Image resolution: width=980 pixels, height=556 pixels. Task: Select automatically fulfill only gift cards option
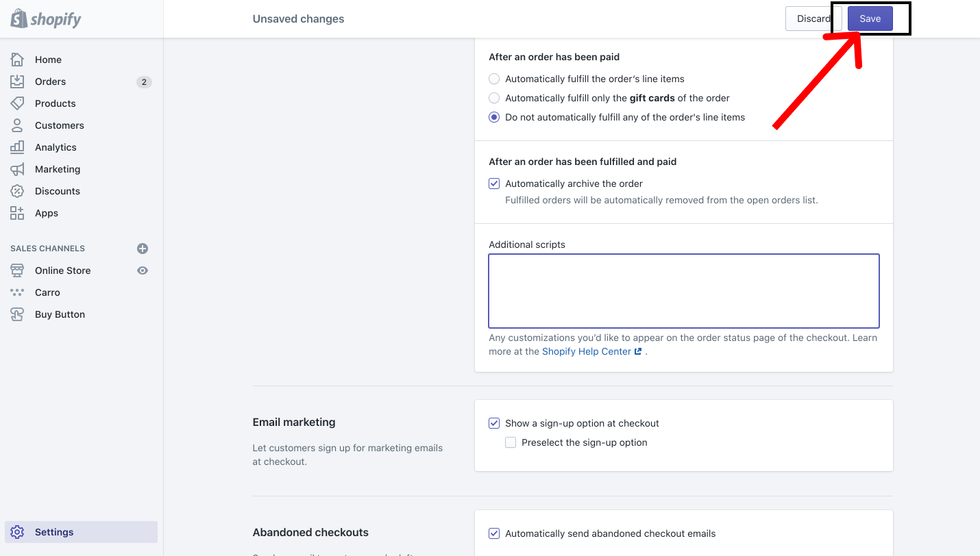[x=494, y=98]
